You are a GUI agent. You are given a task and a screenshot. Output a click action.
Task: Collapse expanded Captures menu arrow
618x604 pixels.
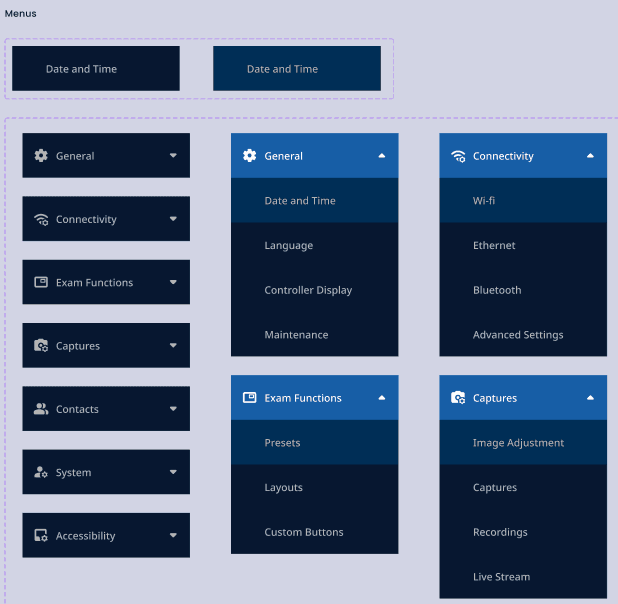(x=590, y=398)
